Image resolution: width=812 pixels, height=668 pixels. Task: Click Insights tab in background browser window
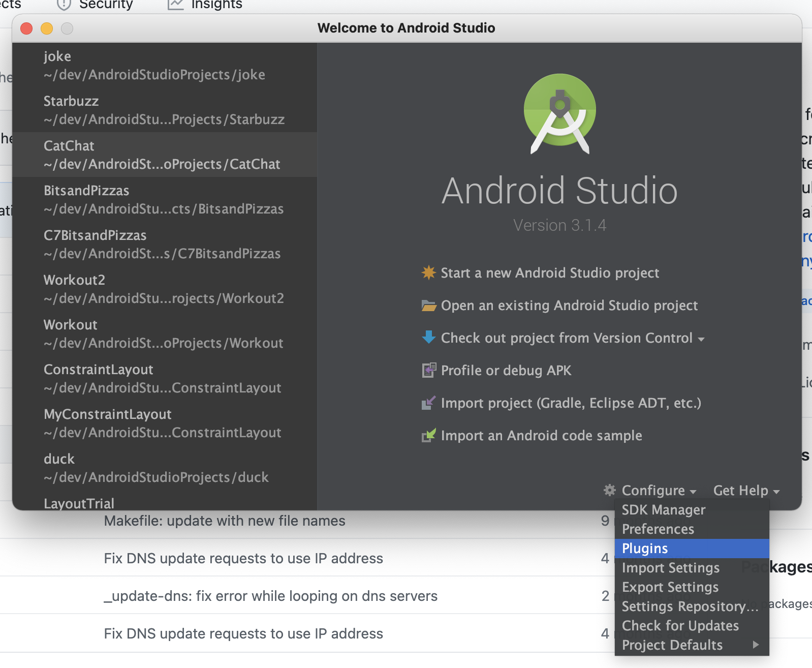tap(205, 5)
